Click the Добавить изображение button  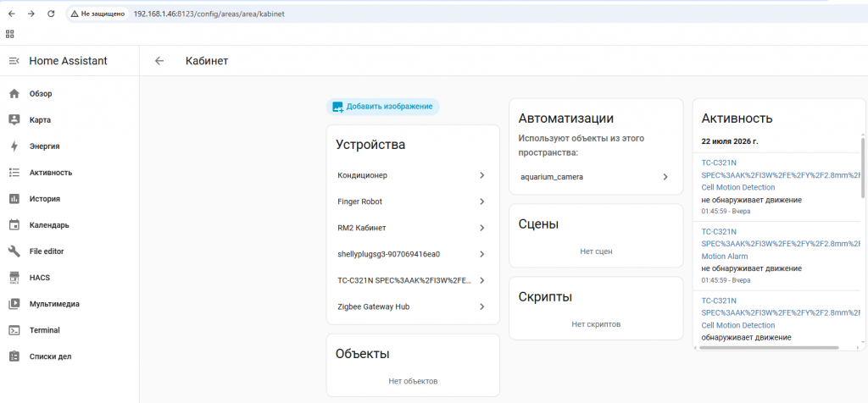pos(382,107)
